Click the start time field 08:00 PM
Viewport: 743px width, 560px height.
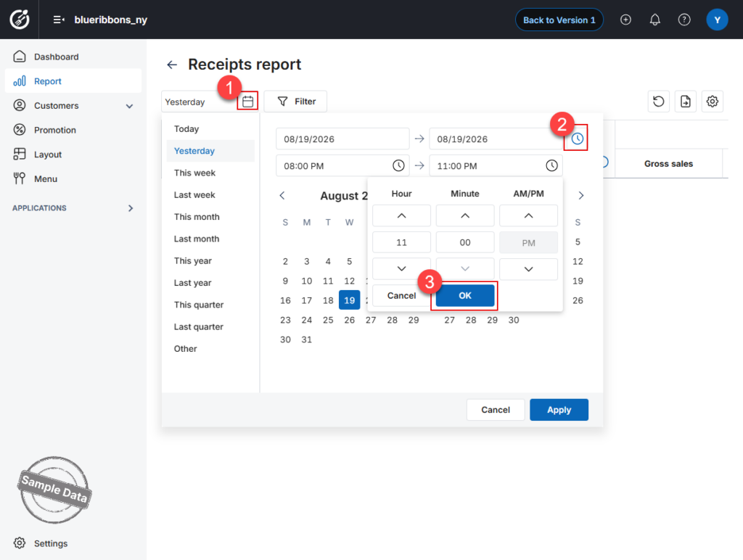tap(342, 166)
